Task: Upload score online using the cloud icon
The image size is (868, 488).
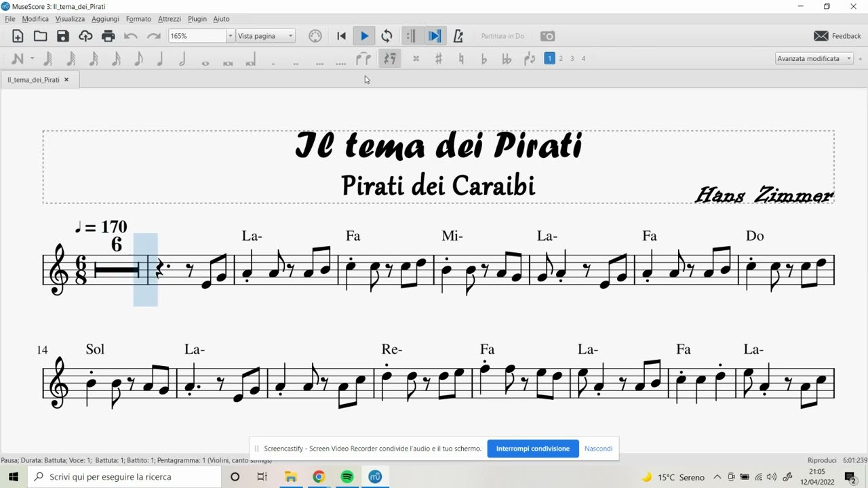Action: (85, 36)
